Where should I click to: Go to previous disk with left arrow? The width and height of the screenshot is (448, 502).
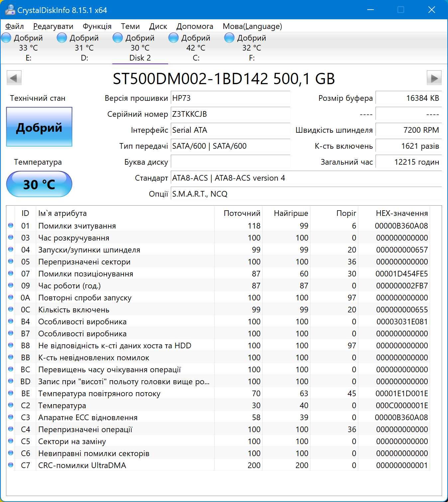pyautogui.click(x=14, y=78)
